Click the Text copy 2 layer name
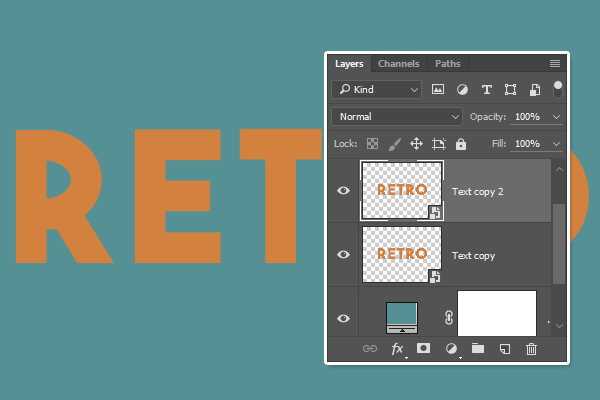This screenshot has width=600, height=400. coord(478,192)
